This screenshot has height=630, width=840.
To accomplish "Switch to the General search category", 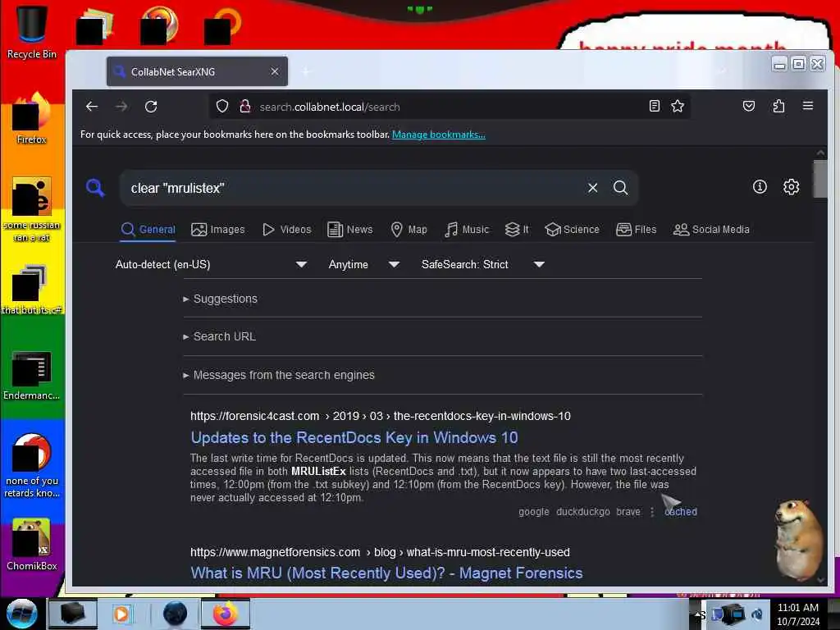I will point(148,230).
